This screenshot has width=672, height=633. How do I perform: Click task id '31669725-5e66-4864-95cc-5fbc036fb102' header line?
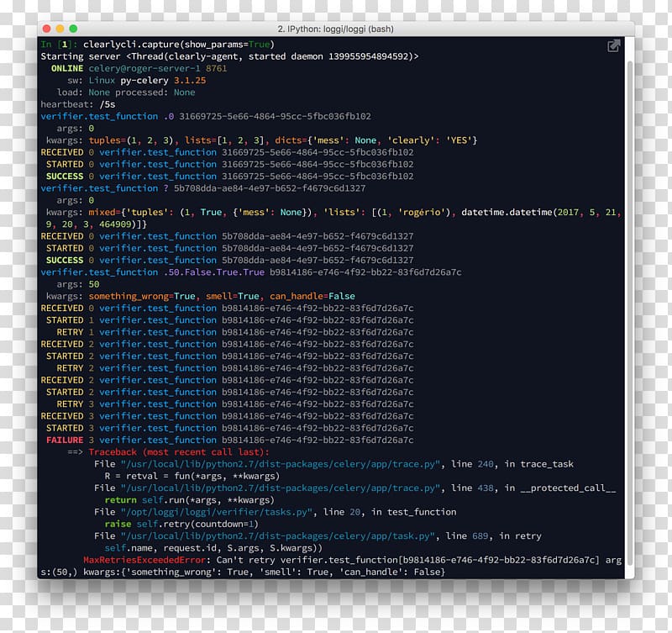tap(206, 116)
